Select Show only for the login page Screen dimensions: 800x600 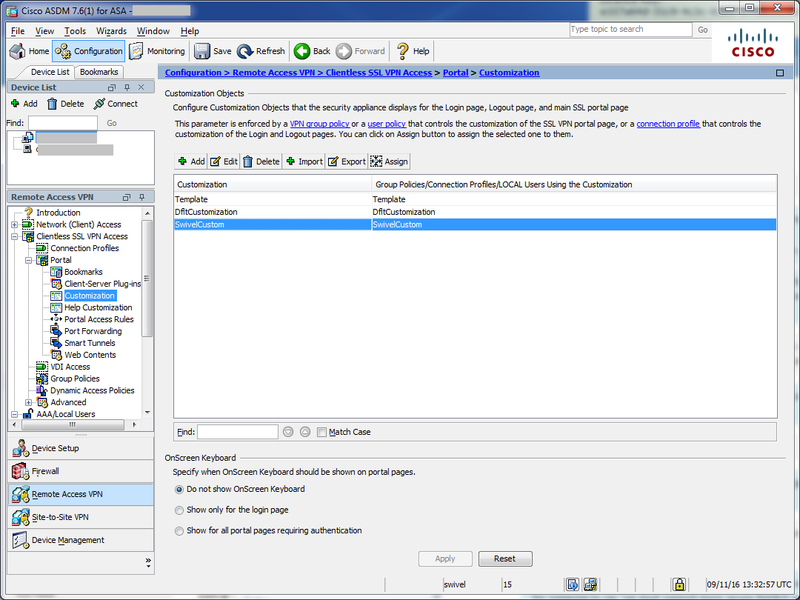(179, 510)
